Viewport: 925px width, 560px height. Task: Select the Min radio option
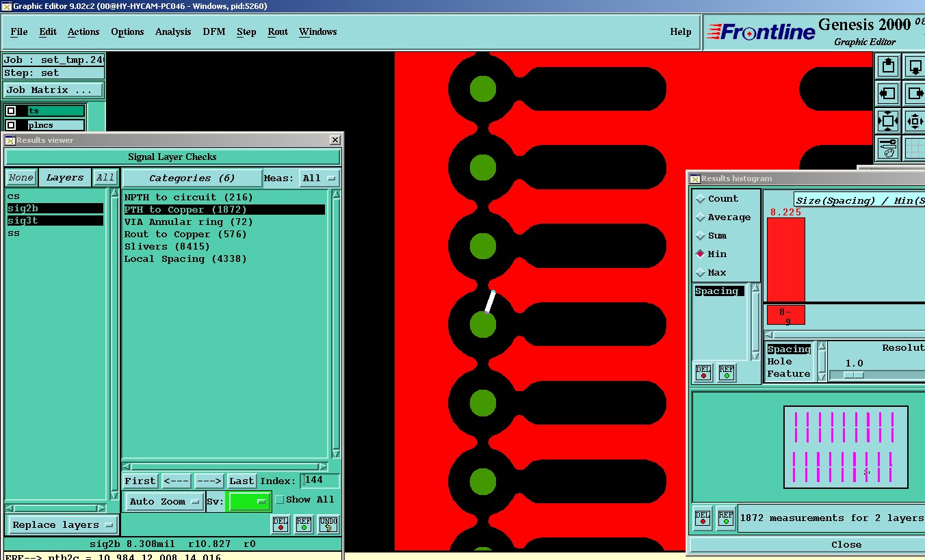point(700,254)
